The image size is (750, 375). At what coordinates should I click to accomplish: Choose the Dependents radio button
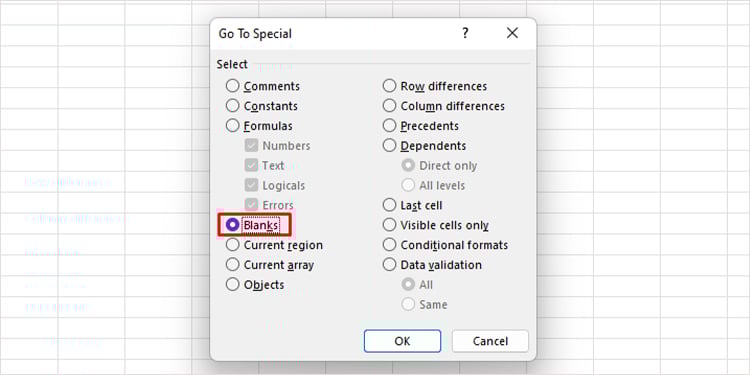pyautogui.click(x=424, y=145)
